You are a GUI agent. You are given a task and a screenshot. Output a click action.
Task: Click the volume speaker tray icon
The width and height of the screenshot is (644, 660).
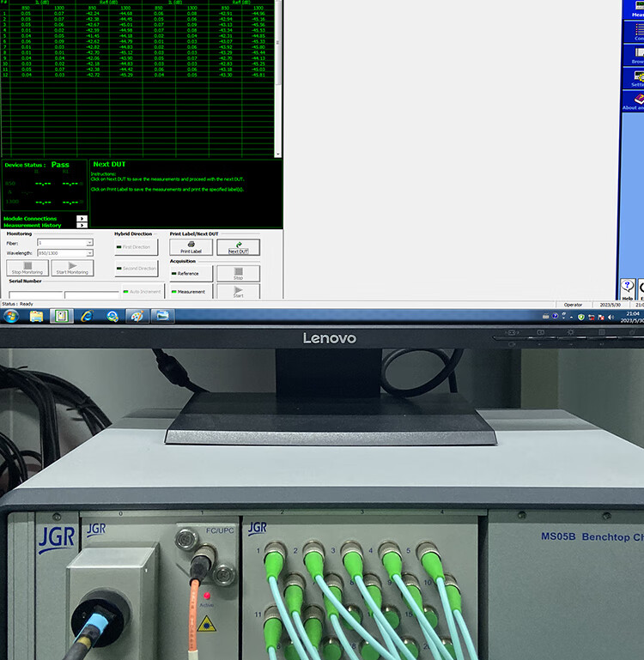tap(611, 317)
